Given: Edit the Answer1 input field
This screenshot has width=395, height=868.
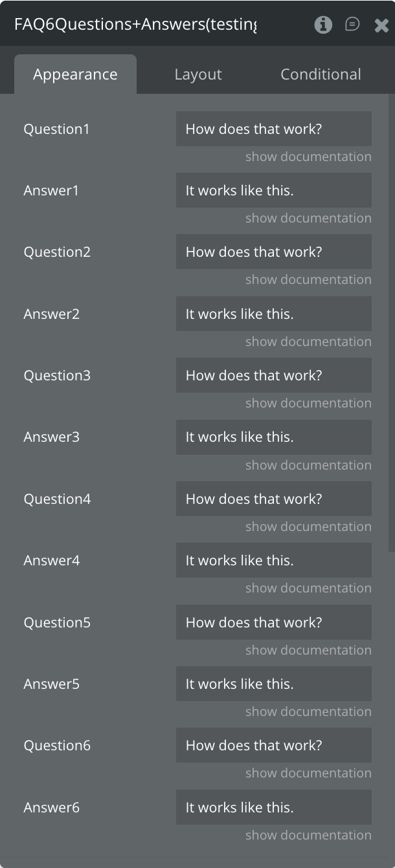Looking at the screenshot, I should 273,190.
